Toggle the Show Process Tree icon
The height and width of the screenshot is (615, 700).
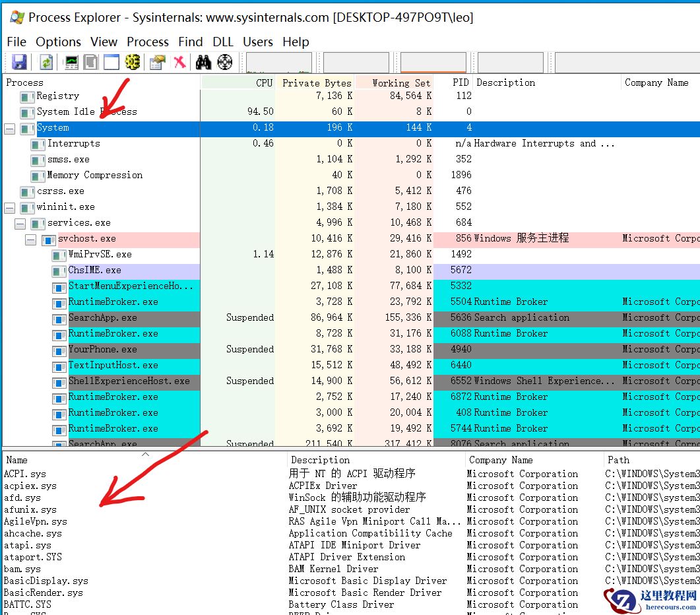click(x=132, y=62)
